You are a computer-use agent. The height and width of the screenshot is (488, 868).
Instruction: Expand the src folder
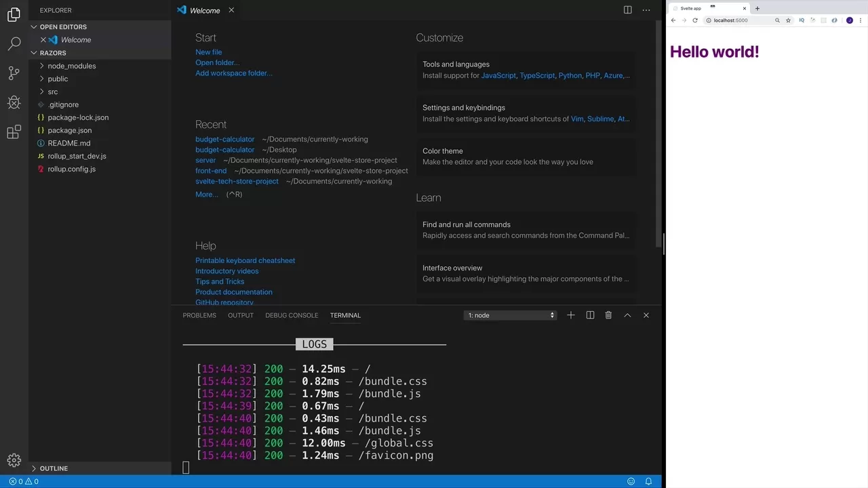[52, 91]
